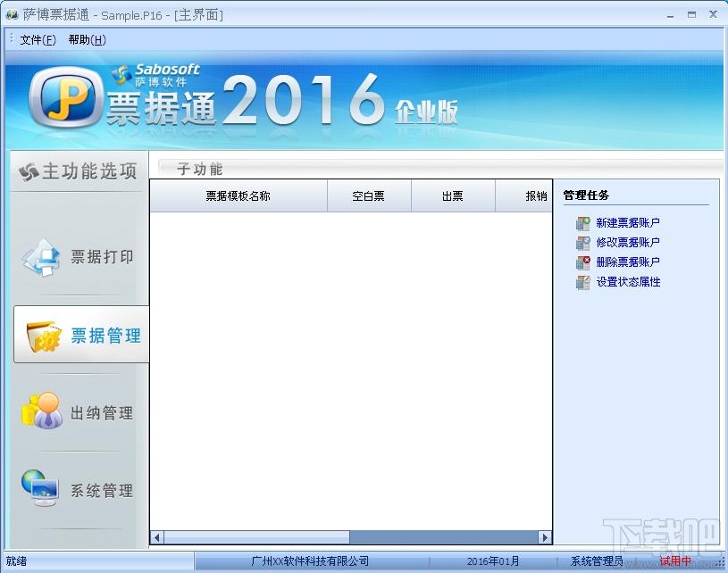Click the 票据管理 folder icon
728x573 pixels.
(x=44, y=336)
